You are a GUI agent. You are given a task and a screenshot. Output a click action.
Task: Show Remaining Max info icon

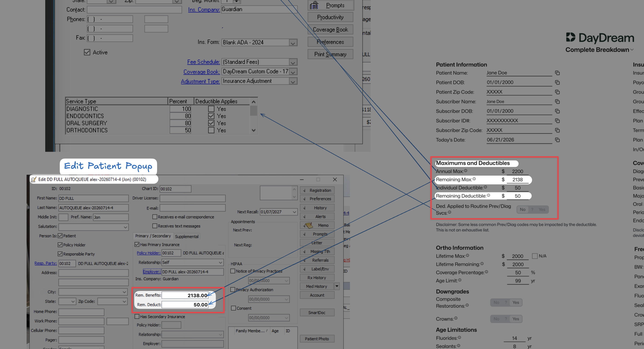pyautogui.click(x=474, y=179)
